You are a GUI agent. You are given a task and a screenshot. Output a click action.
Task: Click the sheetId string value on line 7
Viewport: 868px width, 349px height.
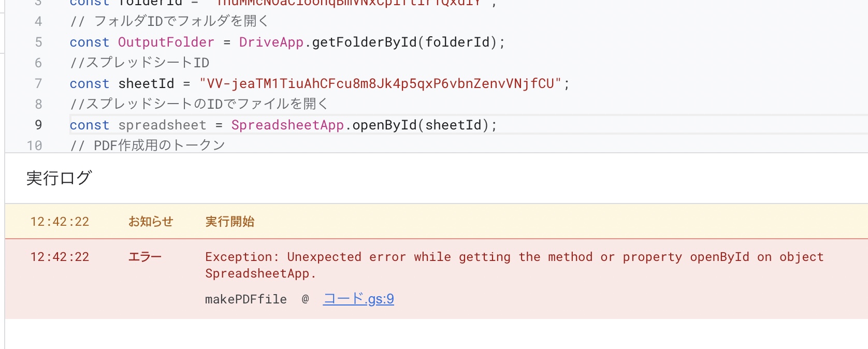click(380, 83)
